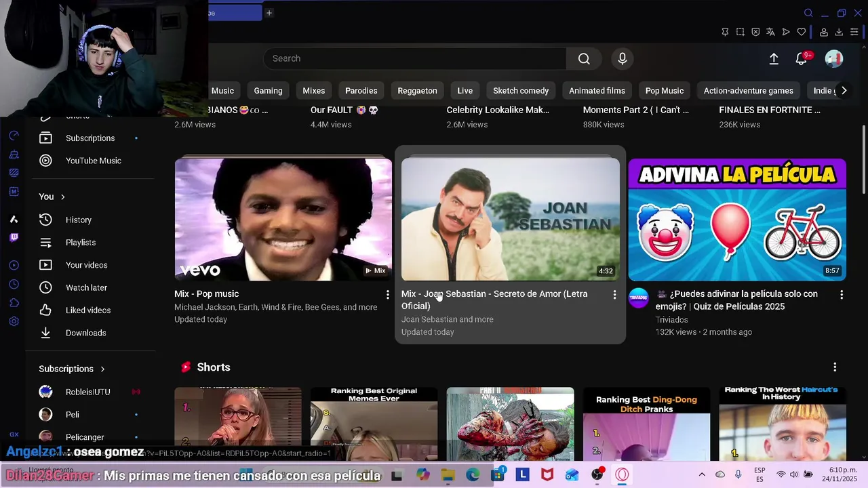The height and width of the screenshot is (488, 868).
Task: Play Adivina la Película quiz thumbnail
Action: tap(737, 220)
